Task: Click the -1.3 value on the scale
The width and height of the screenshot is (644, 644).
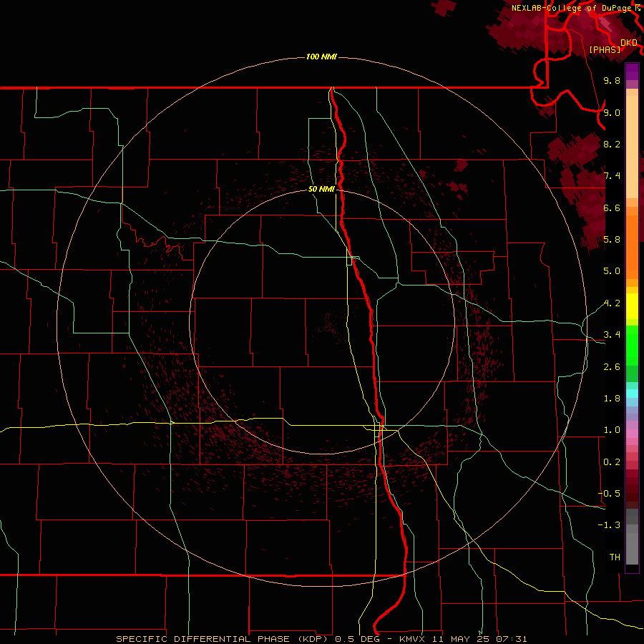Action: 609,525
